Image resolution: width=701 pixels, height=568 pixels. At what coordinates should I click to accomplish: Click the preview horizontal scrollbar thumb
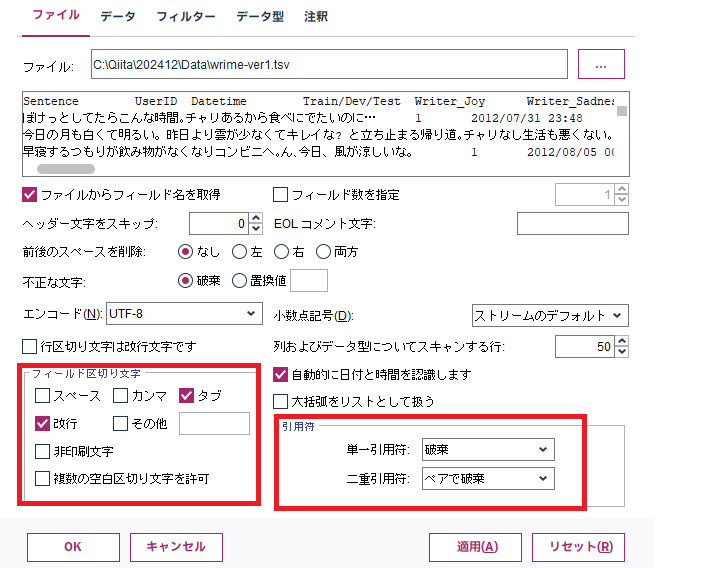66,169
